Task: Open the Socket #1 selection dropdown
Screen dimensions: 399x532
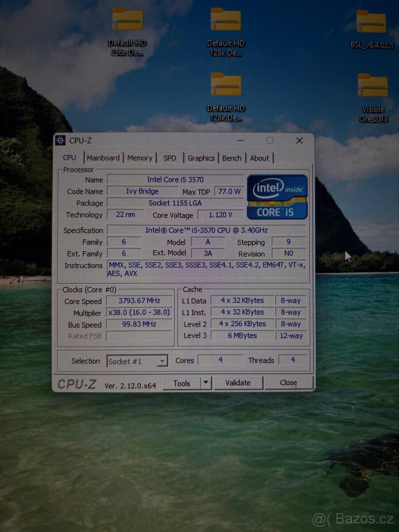Action: (x=137, y=361)
